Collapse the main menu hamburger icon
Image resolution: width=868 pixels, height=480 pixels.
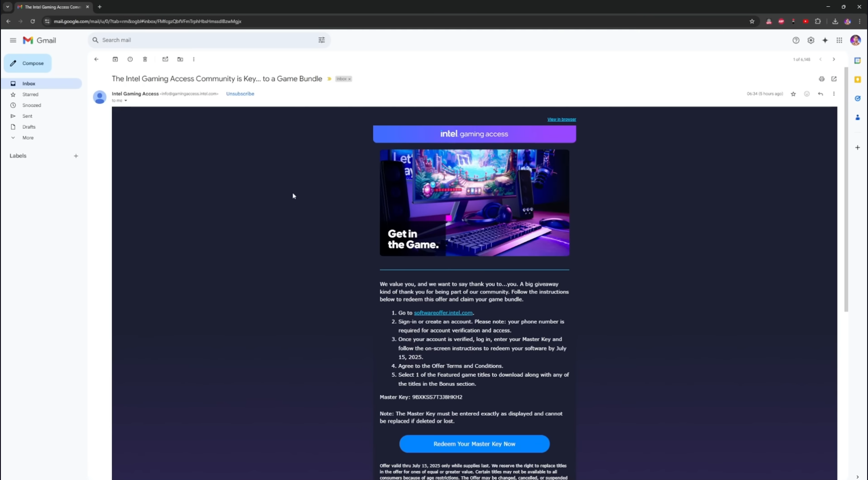13,40
